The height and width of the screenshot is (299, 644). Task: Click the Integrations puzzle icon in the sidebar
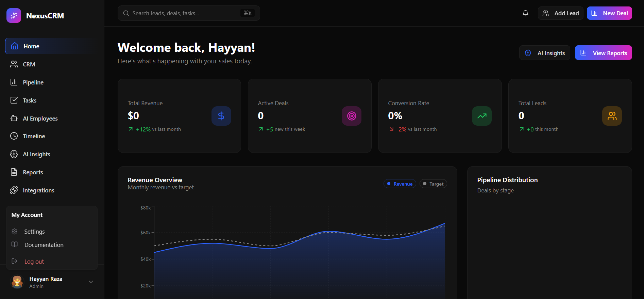coord(14,190)
